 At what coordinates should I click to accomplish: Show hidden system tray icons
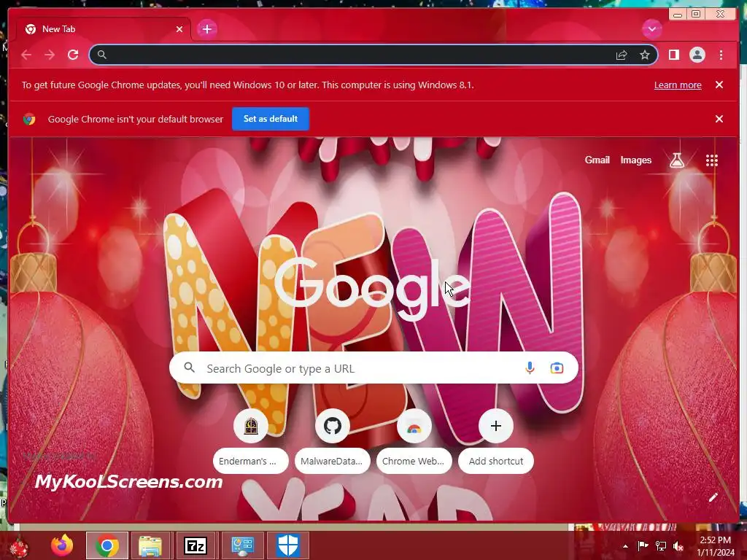click(x=625, y=546)
